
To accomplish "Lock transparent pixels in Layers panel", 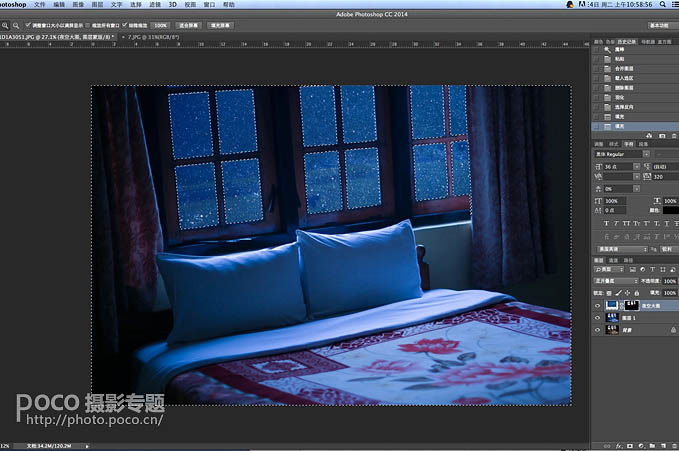I will (609, 293).
